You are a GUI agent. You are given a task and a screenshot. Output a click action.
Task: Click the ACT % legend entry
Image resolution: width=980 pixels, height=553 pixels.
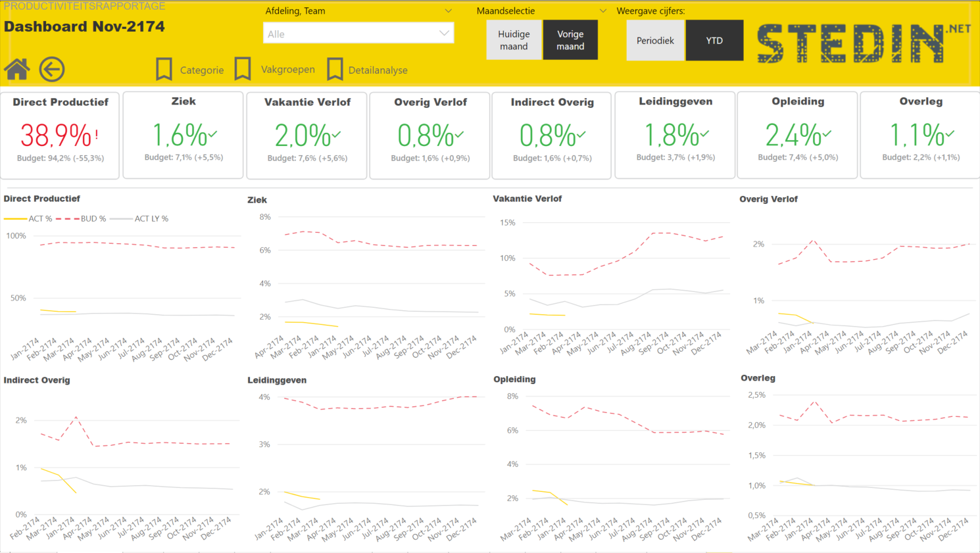(x=28, y=219)
